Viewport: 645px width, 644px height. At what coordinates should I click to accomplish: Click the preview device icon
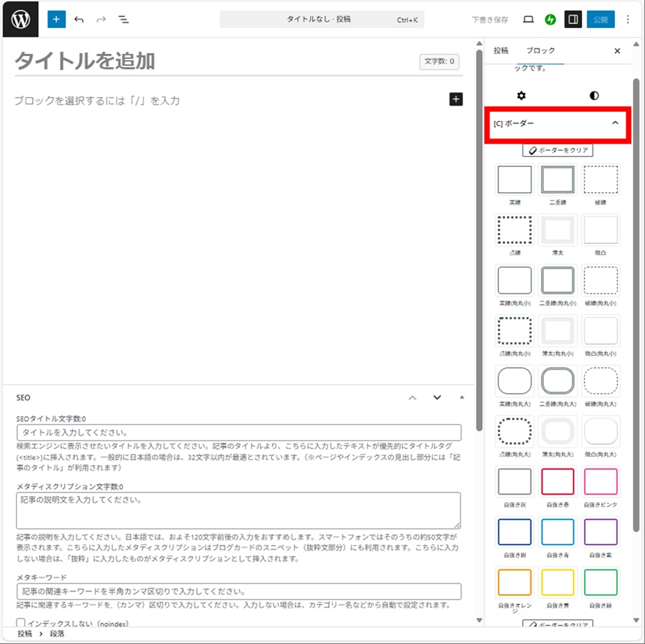[529, 20]
